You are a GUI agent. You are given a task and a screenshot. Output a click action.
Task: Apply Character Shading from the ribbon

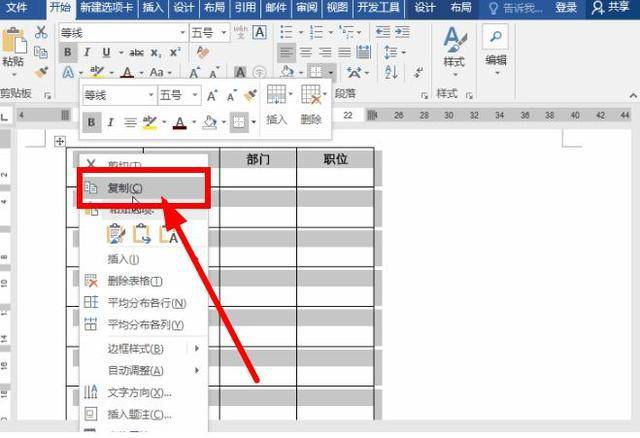click(x=240, y=73)
